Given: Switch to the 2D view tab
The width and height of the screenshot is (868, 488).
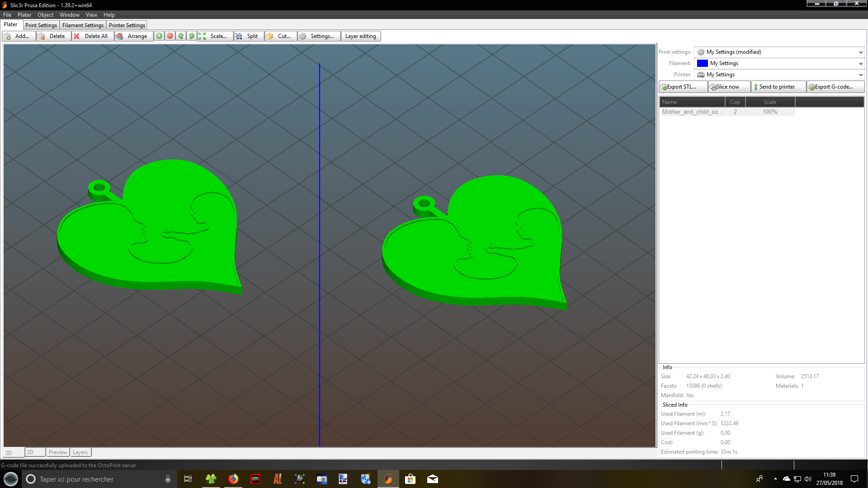Looking at the screenshot, I should coord(35,452).
